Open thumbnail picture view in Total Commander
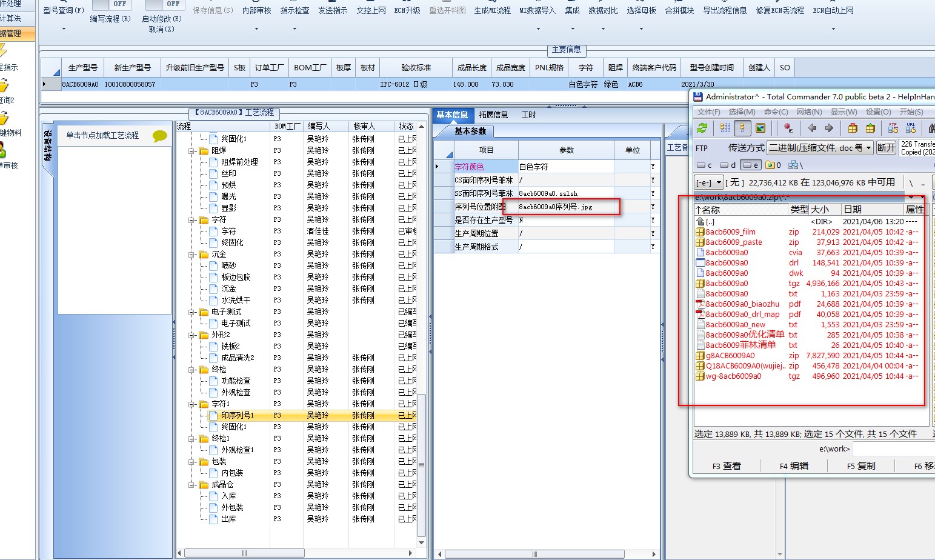Image resolution: width=935 pixels, height=560 pixels. [760, 128]
